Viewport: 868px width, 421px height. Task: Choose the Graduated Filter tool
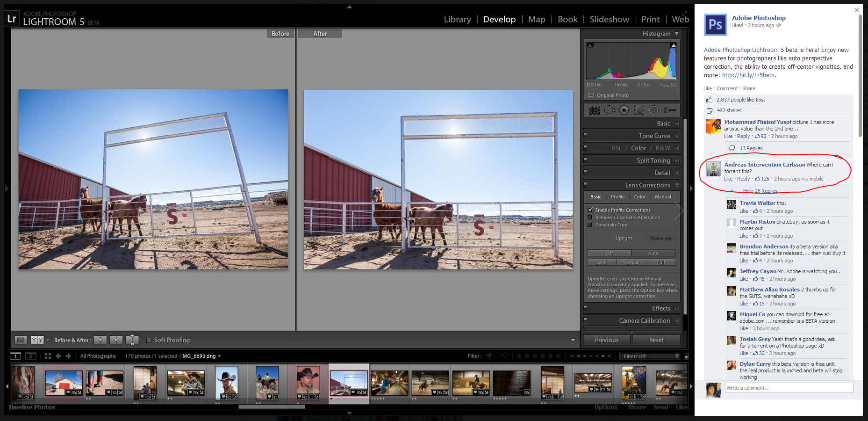pyautogui.click(x=639, y=110)
